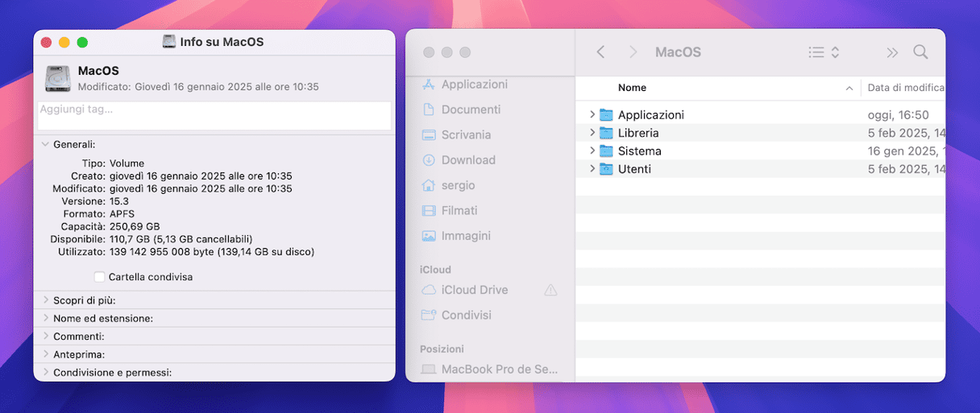This screenshot has height=413, width=980.
Task: Click the proxy disk icon in Info title bar
Action: 169,42
